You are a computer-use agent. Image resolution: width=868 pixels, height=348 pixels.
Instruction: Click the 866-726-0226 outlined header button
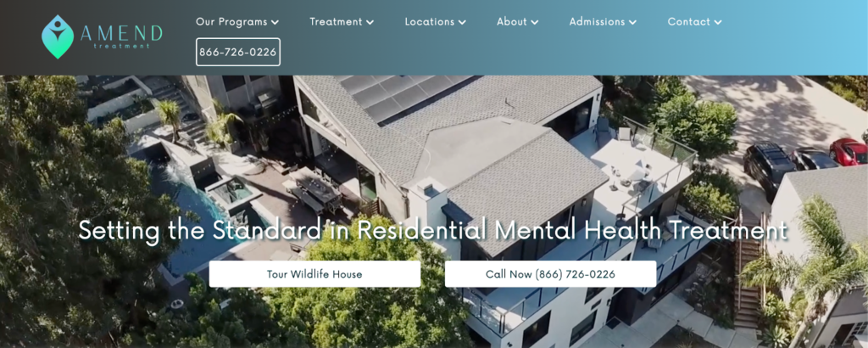click(238, 52)
